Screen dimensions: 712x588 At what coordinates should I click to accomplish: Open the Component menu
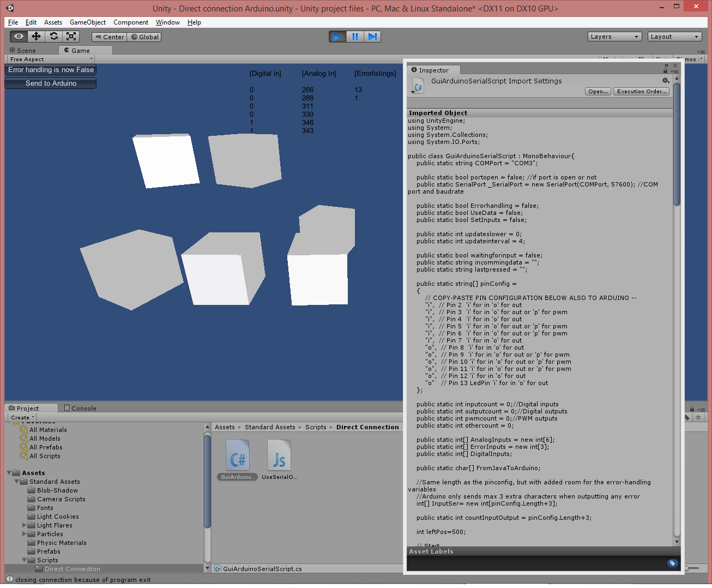coord(131,22)
